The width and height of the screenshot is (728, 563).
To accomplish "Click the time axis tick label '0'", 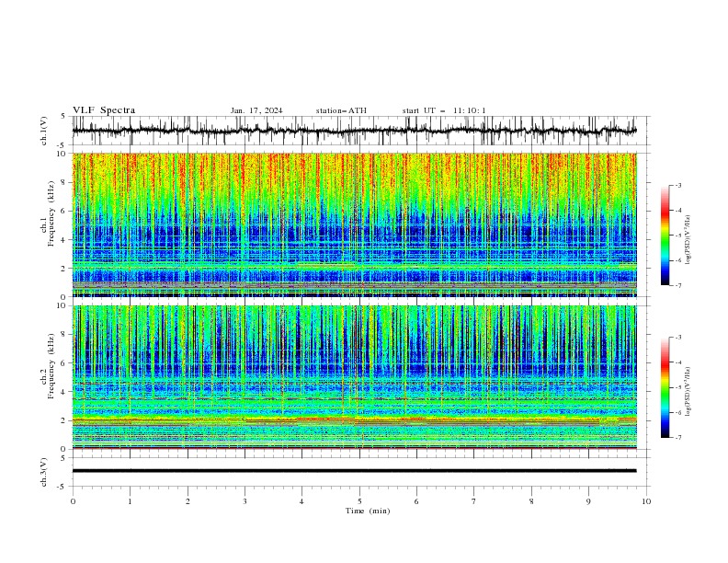I will pos(73,501).
